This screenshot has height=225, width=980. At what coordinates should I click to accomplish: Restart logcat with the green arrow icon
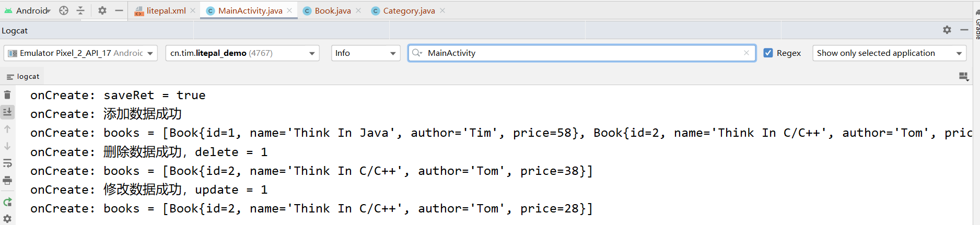pyautogui.click(x=7, y=202)
